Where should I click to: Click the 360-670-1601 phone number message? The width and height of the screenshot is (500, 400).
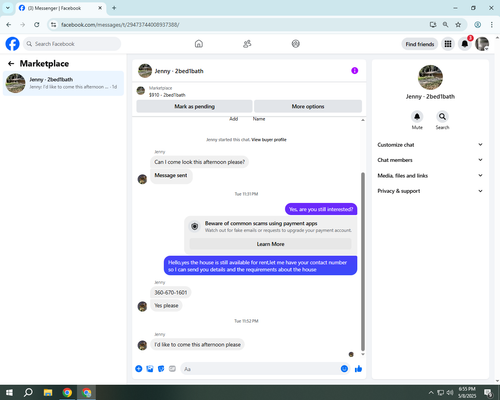click(x=171, y=292)
